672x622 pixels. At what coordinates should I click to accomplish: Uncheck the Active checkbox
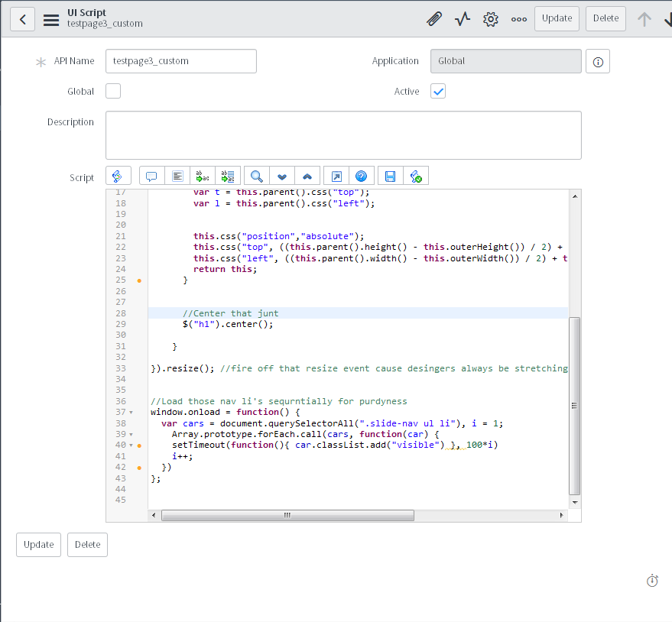click(x=438, y=92)
